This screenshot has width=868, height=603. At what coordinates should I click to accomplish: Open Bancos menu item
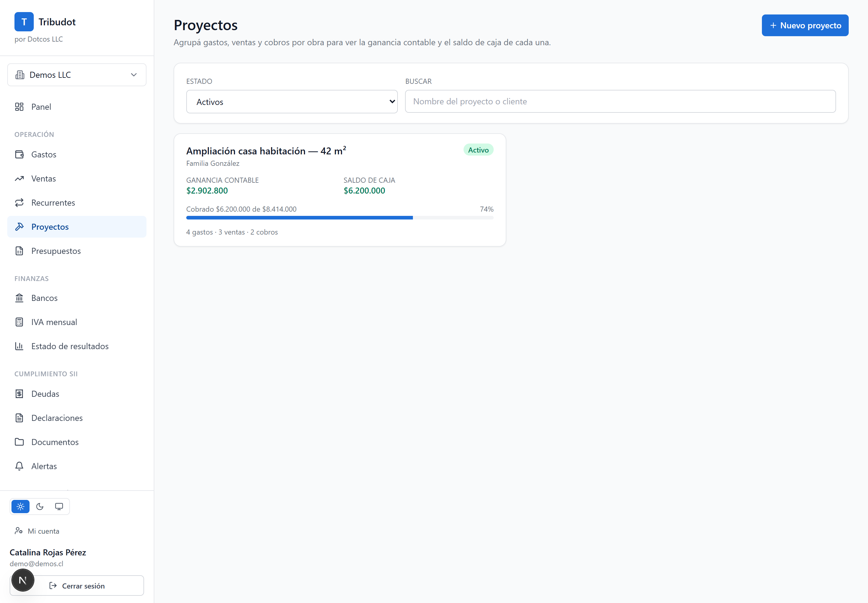pos(77,298)
